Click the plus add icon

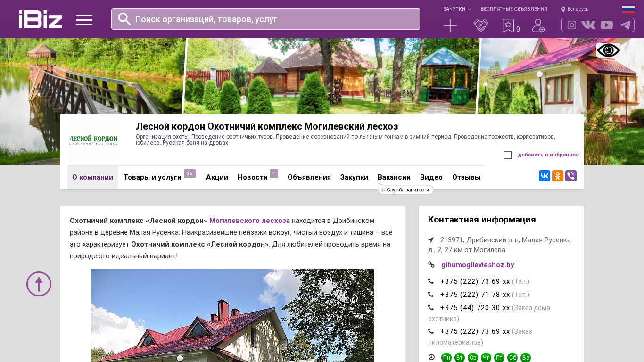pyautogui.click(x=450, y=25)
